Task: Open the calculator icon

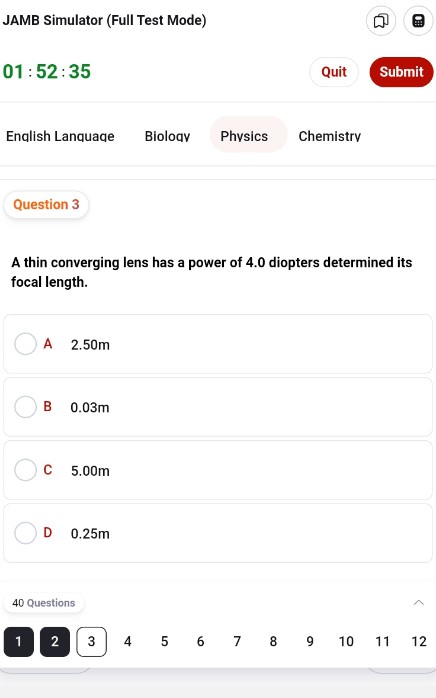Action: [x=418, y=20]
